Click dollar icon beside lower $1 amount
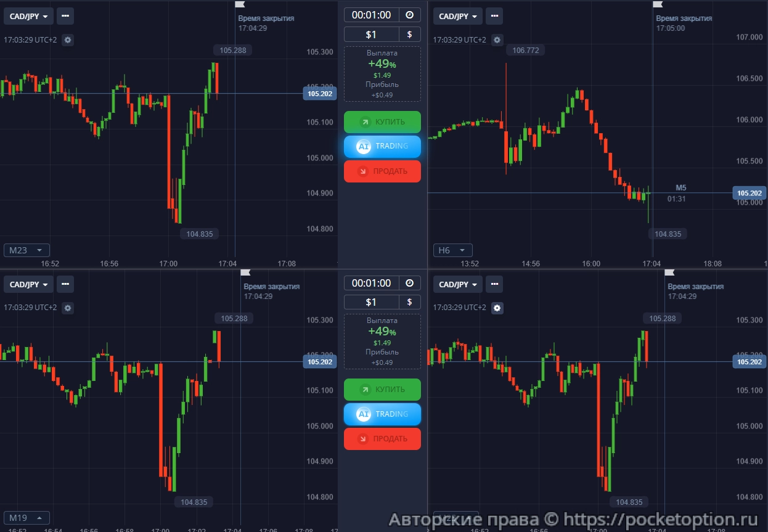 click(x=410, y=302)
